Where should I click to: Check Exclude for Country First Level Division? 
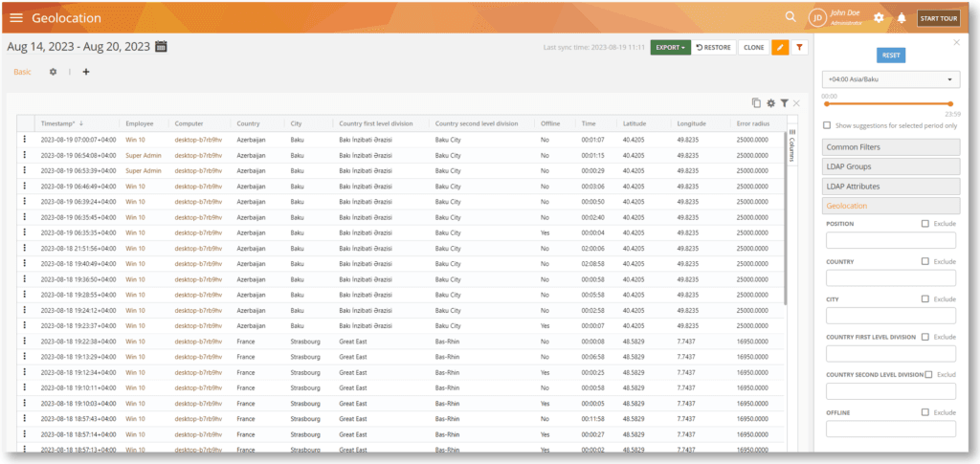pyautogui.click(x=925, y=337)
